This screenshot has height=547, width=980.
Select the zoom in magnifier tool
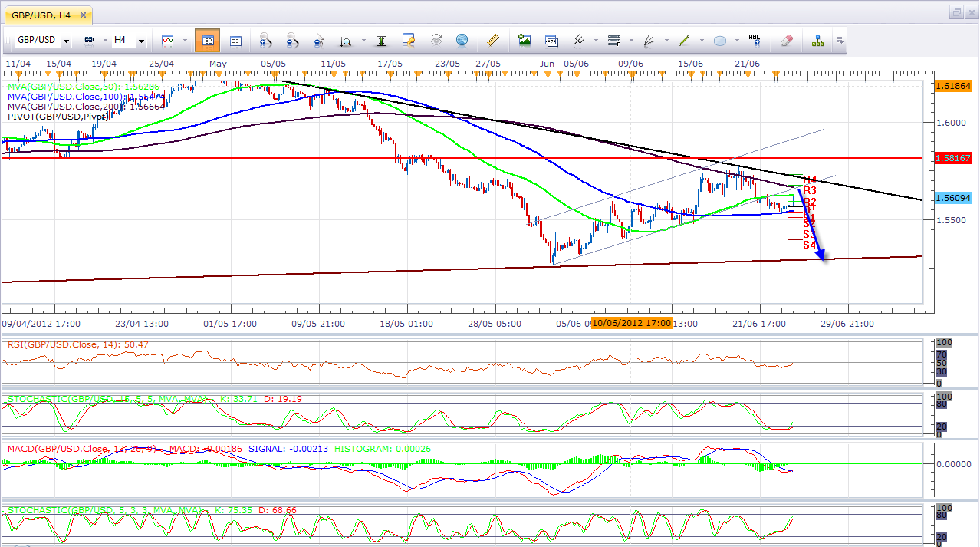click(265, 41)
